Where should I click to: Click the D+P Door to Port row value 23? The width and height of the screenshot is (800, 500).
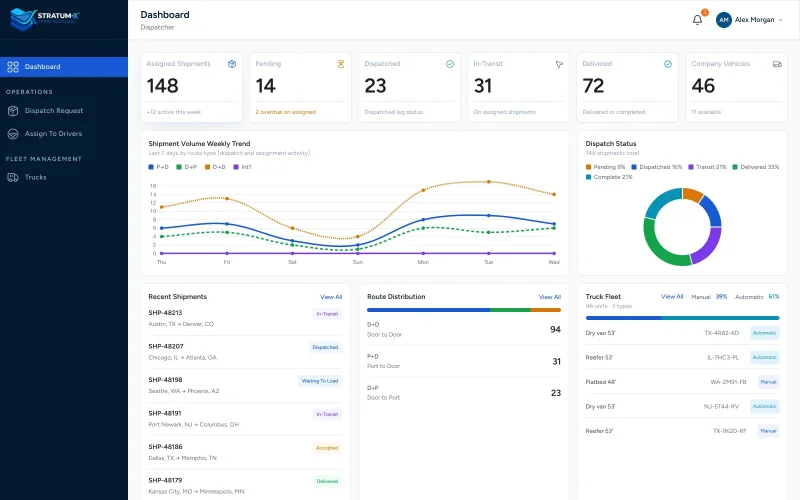tap(556, 393)
